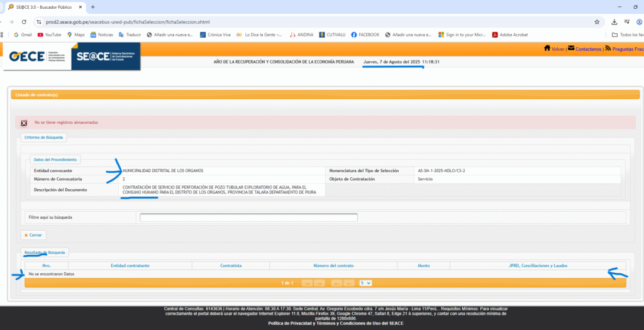Open the tab search dropdown arrow
The height and width of the screenshot is (330, 644).
coord(11,7)
